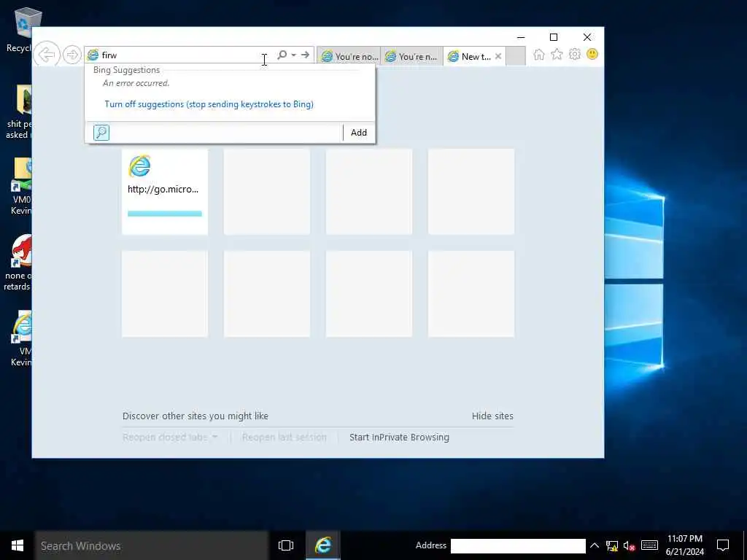Click the muted volume tray icon

(x=630, y=545)
